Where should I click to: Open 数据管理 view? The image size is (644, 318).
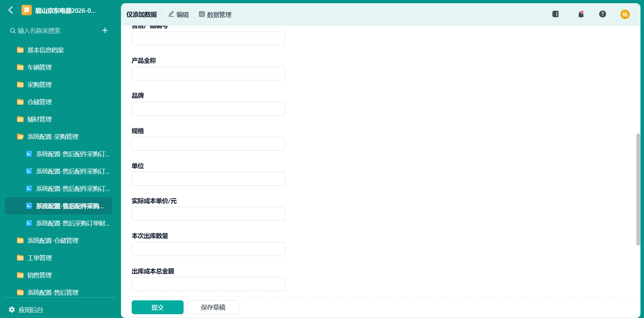pyautogui.click(x=215, y=14)
